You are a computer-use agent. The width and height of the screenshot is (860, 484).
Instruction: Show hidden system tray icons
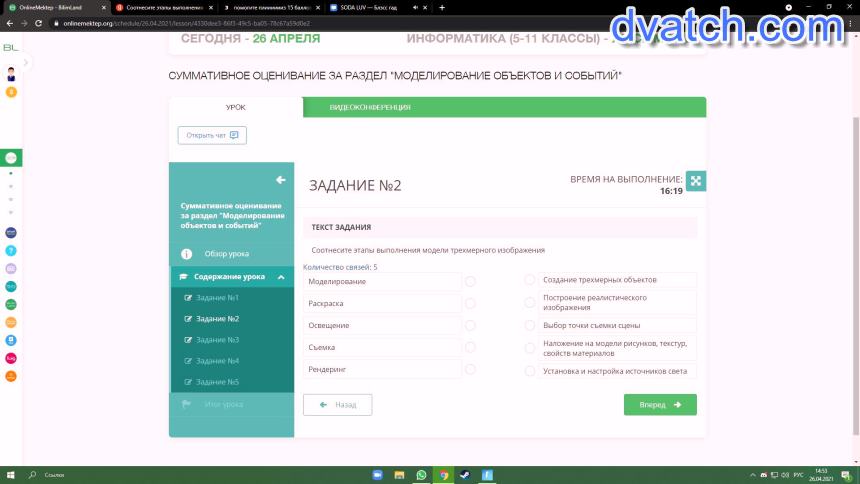tap(752, 475)
